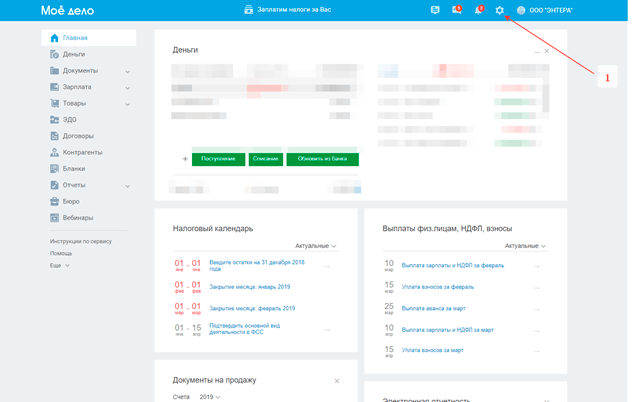Click the news feed icon in header
The image size is (641, 402).
pos(435,10)
